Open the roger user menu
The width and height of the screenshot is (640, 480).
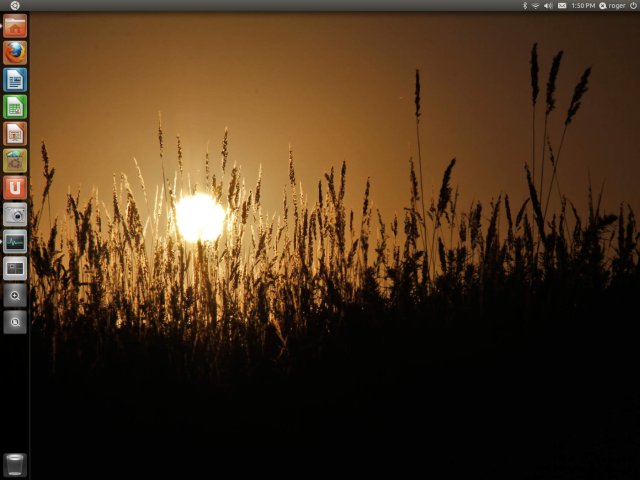click(612, 6)
